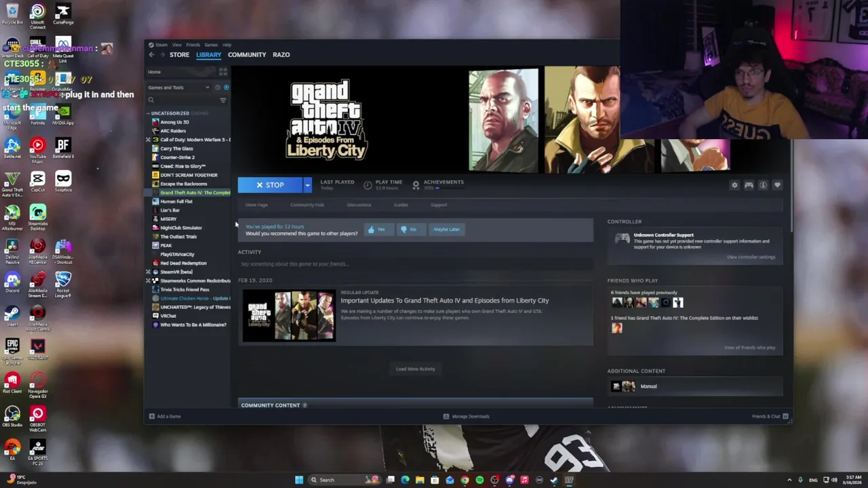Select ARC Raiders in library list
Screen dimensions: 868x488
pos(173,131)
